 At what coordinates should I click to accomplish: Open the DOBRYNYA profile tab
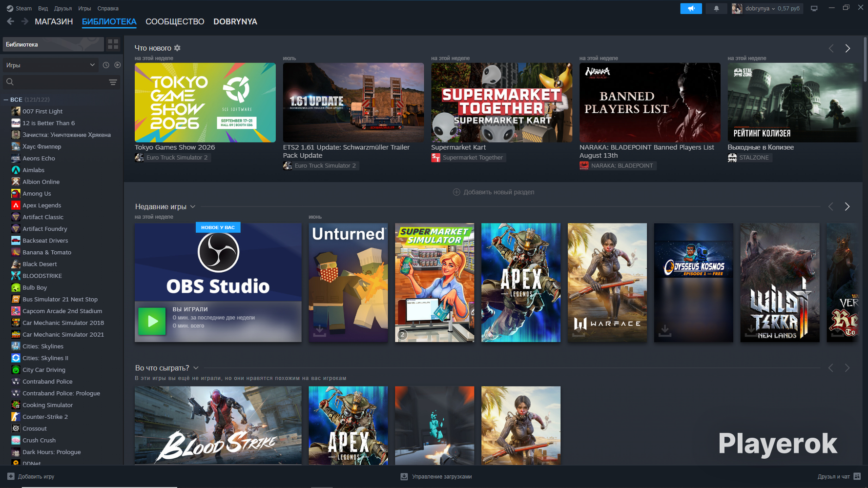pyautogui.click(x=235, y=21)
